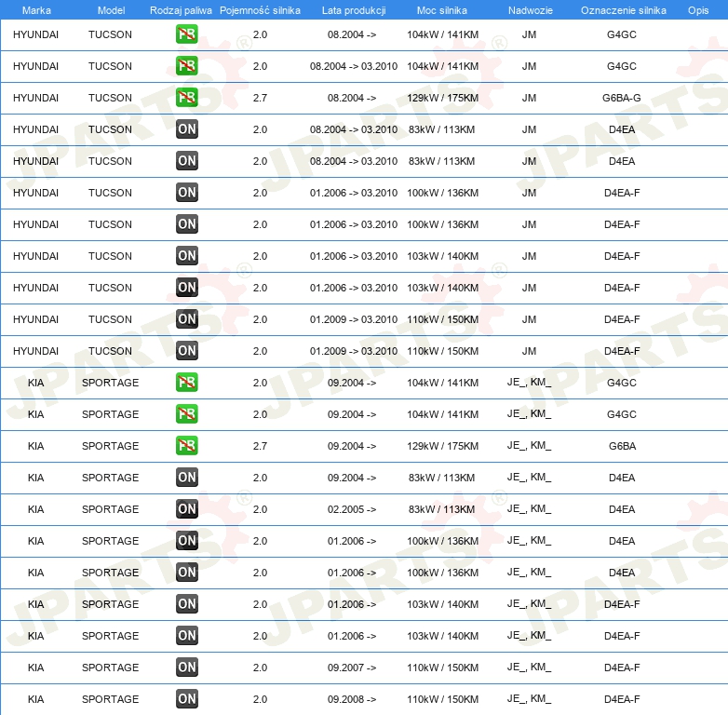
Task: Click 129kW / 175KM in the Sportage row
Action: tap(442, 446)
